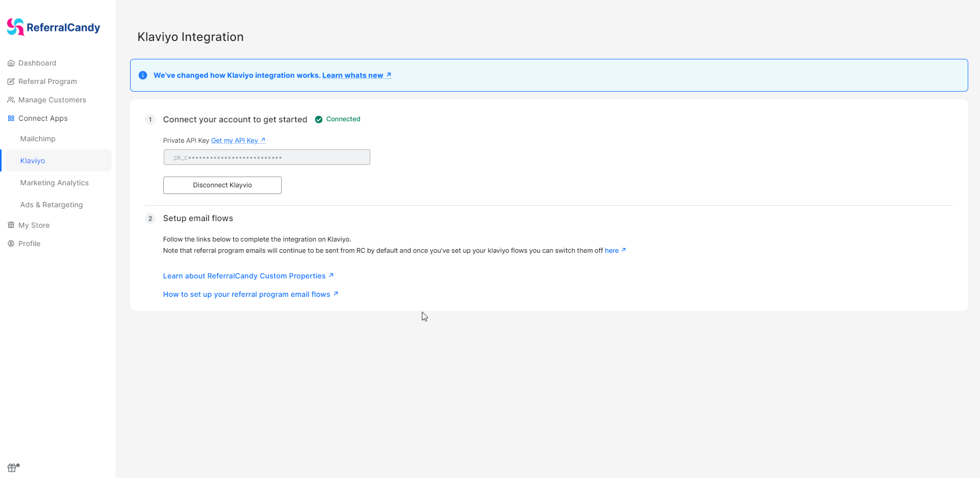Click the Manage Customers people icon
The image size is (980, 478).
coord(11,99)
